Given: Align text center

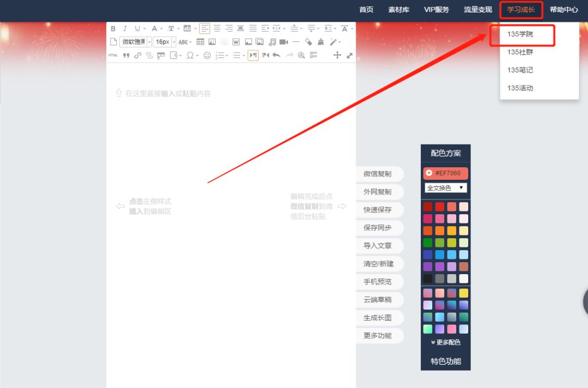Looking at the screenshot, I should click(217, 28).
